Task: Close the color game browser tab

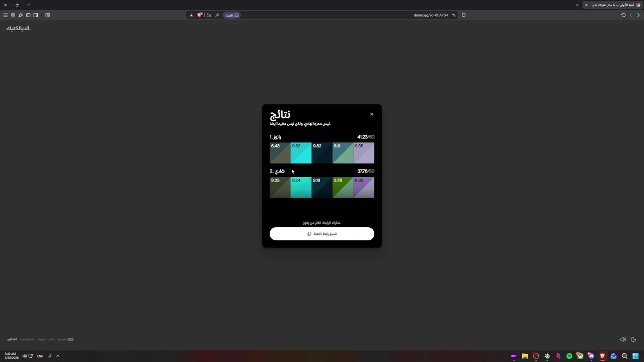Action: click(x=586, y=5)
